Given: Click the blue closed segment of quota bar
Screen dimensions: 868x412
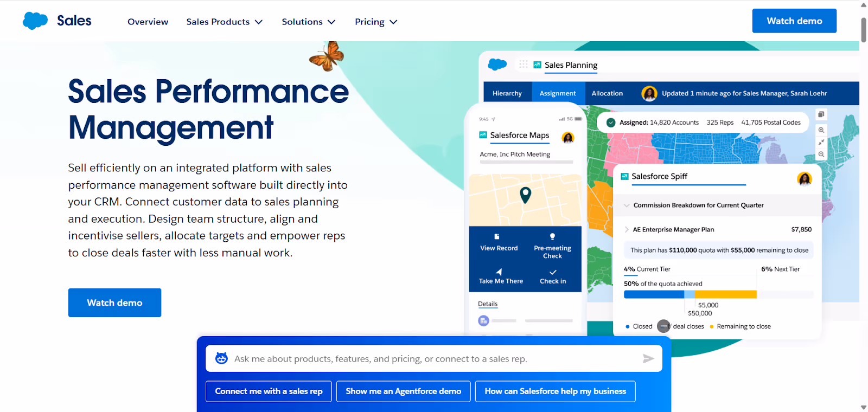Looking at the screenshot, I should (x=654, y=294).
